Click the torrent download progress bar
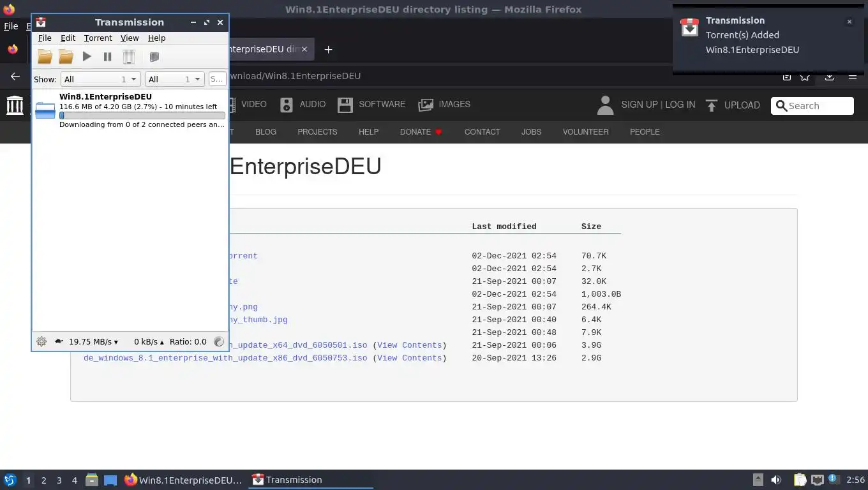Viewport: 868px width, 490px height. click(x=142, y=115)
